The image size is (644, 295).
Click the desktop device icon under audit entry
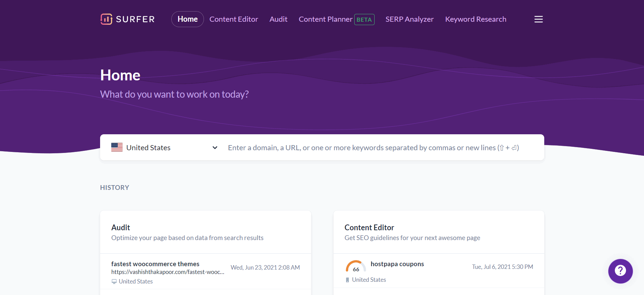tap(114, 281)
